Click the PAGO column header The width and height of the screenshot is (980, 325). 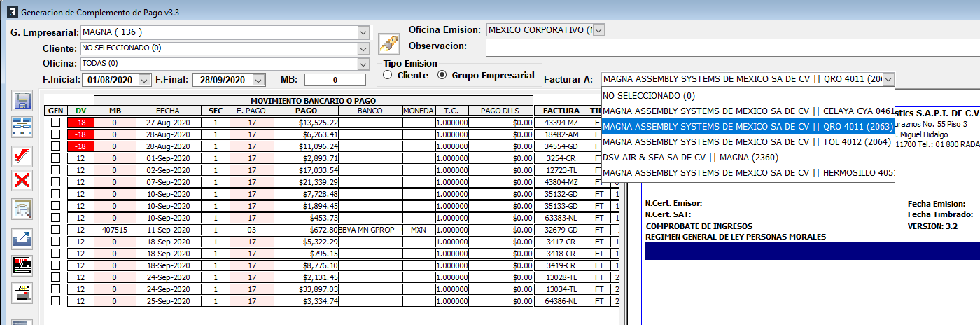[306, 111]
